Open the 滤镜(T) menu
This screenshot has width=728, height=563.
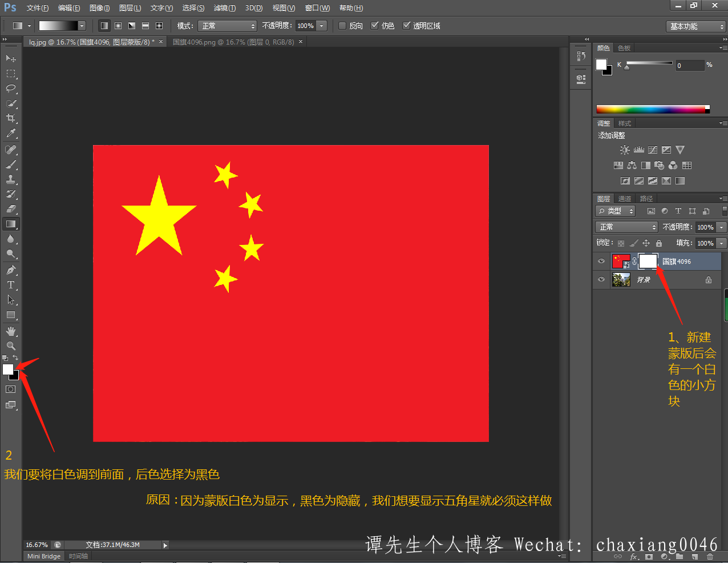pos(224,8)
